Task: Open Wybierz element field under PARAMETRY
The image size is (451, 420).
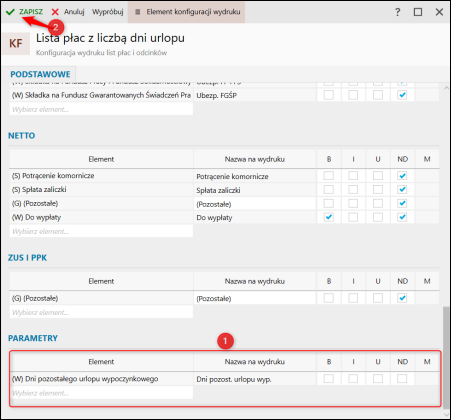Action: click(x=101, y=393)
